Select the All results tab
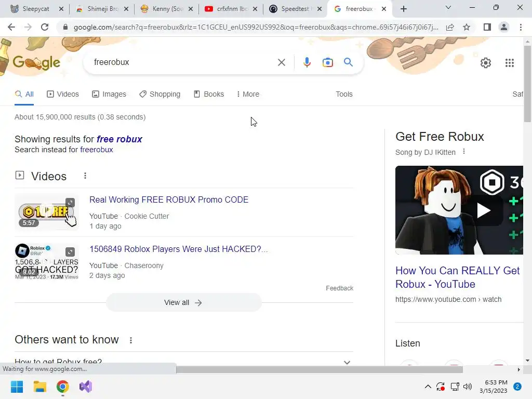This screenshot has height=399, width=532. 24,95
